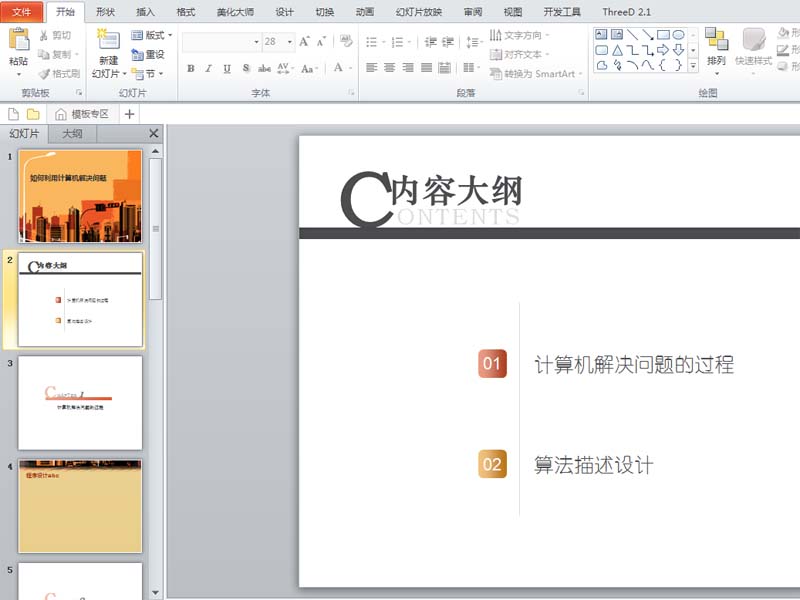Viewport: 800px width, 600px height.
Task: Select the triangle shape in gallery
Action: click(x=617, y=50)
